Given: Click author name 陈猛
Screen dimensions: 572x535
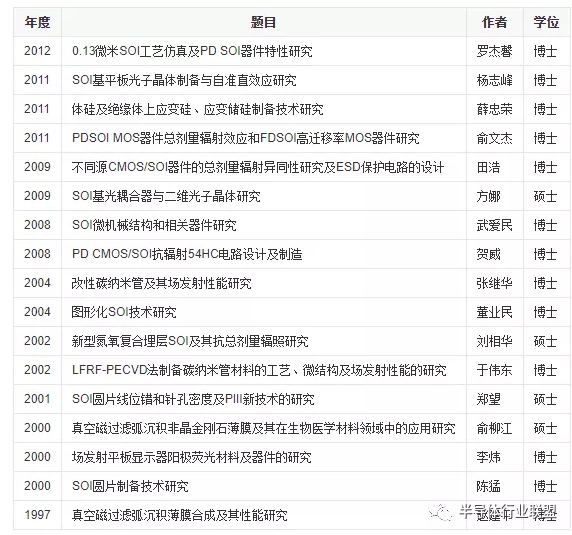Looking at the screenshot, I should coord(488,486).
